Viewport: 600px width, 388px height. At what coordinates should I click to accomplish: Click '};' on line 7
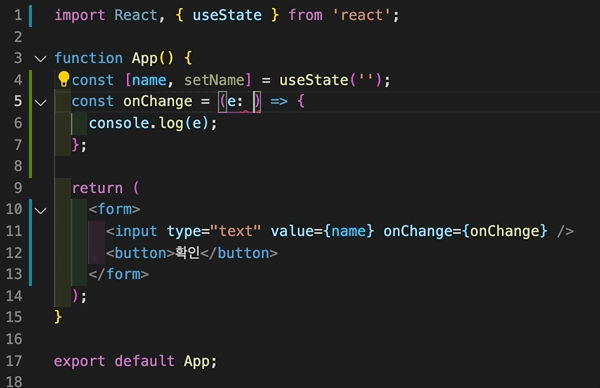coord(80,145)
